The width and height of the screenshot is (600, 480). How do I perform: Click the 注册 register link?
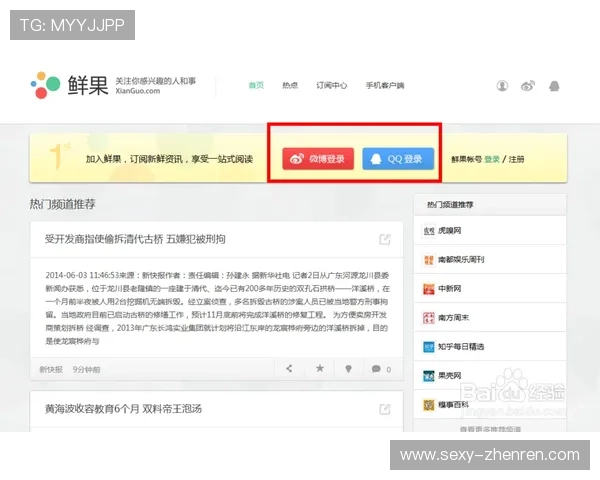516,159
